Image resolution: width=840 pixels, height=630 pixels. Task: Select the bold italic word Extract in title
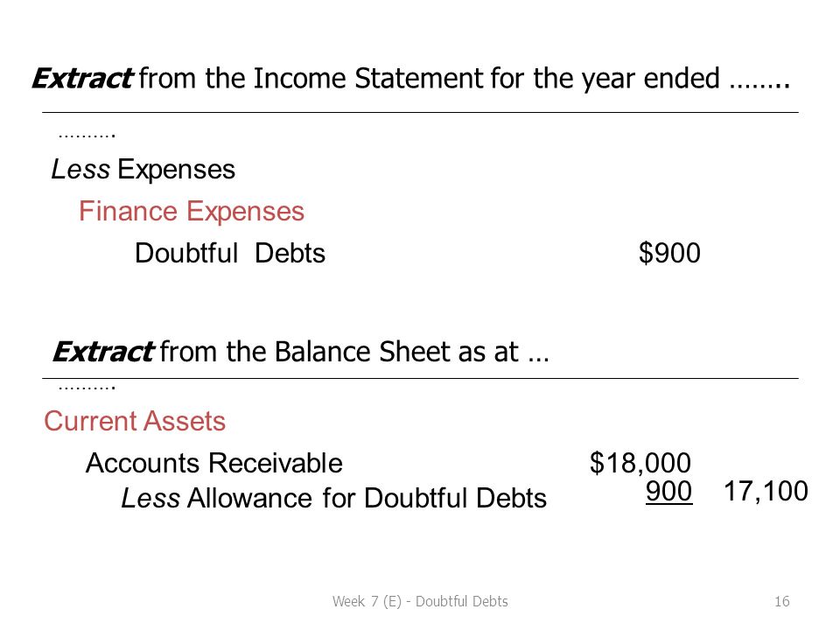[82, 79]
